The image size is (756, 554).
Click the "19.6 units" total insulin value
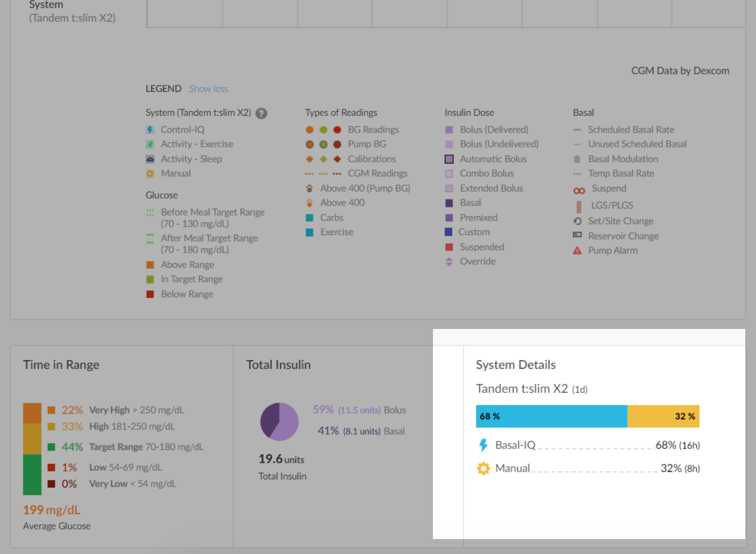[281, 460]
